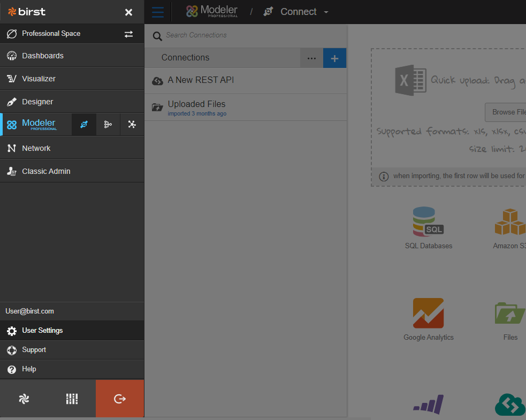The image size is (526, 420).
Task: Click the Visualizer icon in sidebar
Action: pyautogui.click(x=12, y=79)
